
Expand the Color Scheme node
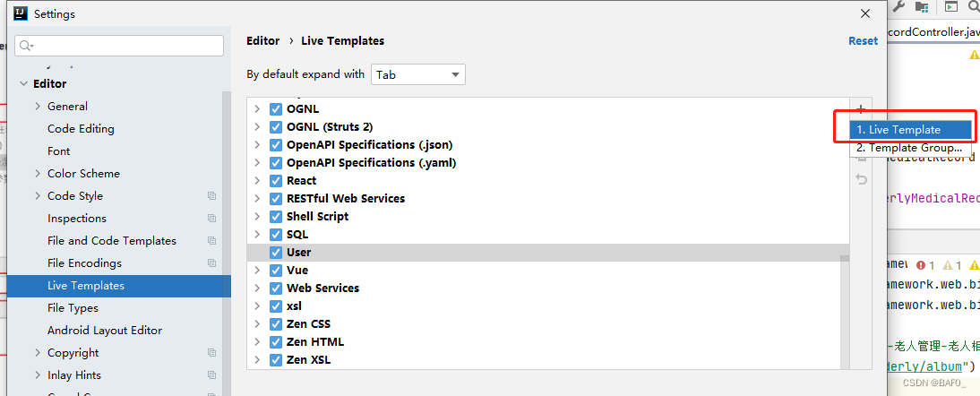[39, 174]
